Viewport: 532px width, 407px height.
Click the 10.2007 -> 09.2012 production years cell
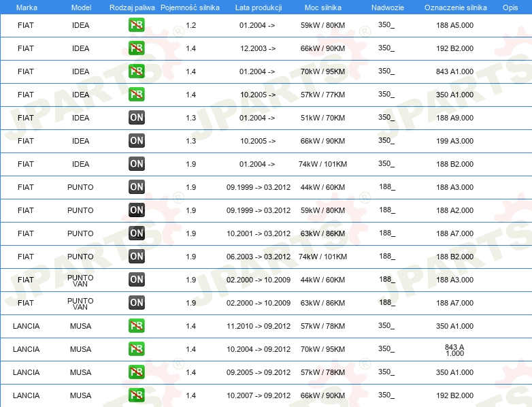pos(259,395)
